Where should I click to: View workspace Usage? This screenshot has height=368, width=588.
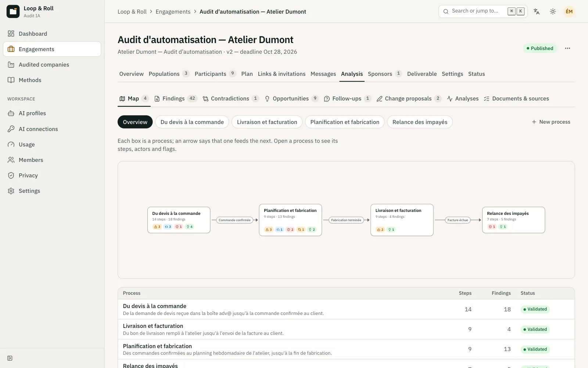tap(52, 145)
